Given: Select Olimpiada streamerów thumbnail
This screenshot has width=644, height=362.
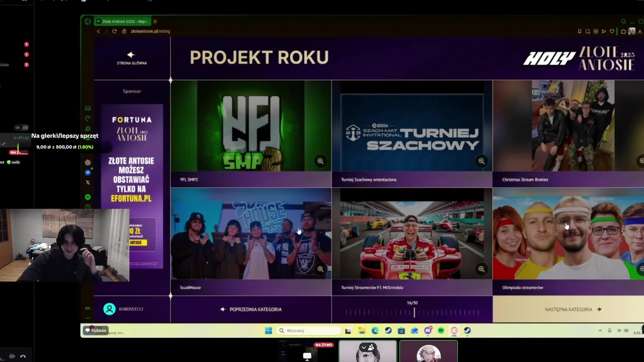Looking at the screenshot, I should [x=568, y=234].
